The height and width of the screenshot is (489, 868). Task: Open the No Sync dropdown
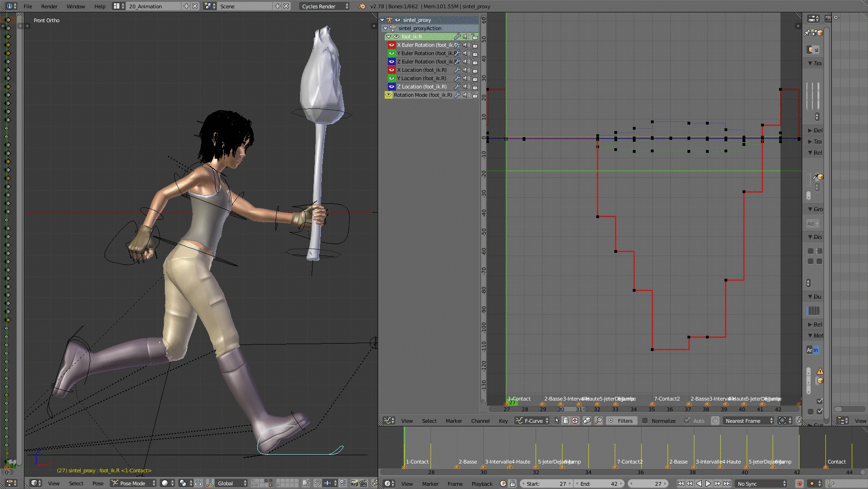(x=761, y=483)
